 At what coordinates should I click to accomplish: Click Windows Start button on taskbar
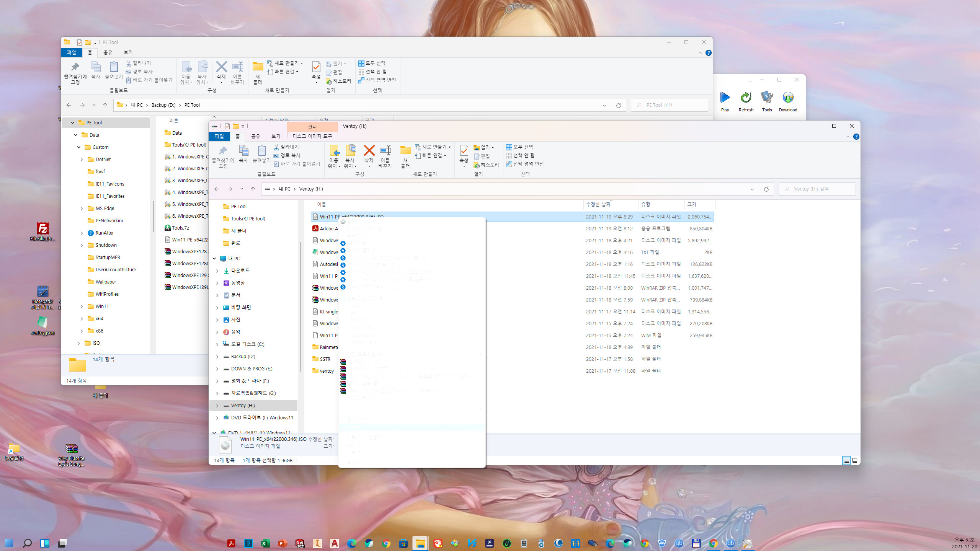[9, 543]
